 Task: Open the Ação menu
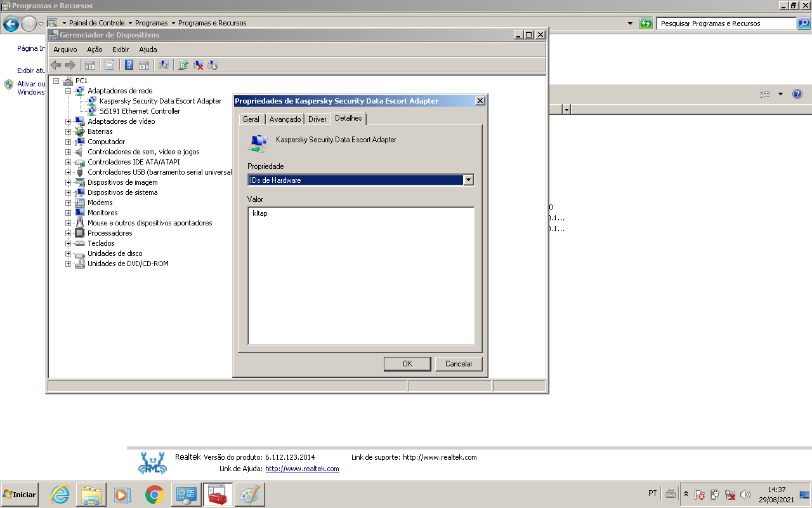[95, 50]
